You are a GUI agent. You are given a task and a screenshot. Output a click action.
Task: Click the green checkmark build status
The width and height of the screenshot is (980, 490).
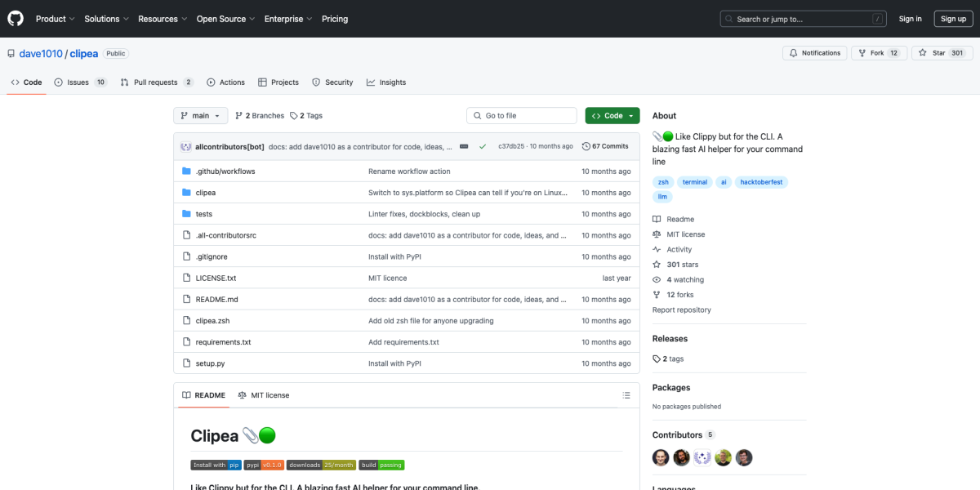click(x=483, y=146)
